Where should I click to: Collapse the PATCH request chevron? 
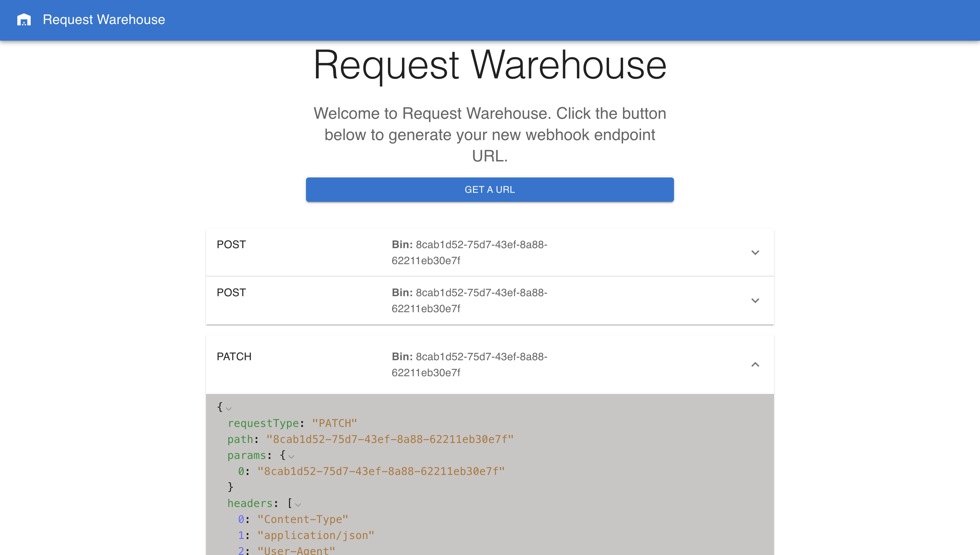[755, 365]
